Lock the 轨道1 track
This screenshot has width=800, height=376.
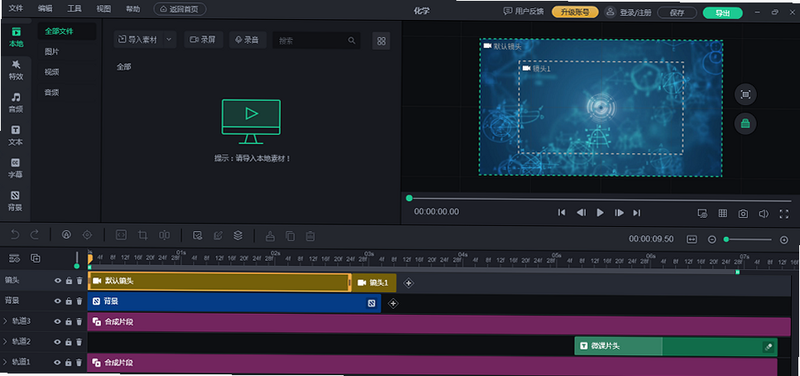(x=69, y=363)
